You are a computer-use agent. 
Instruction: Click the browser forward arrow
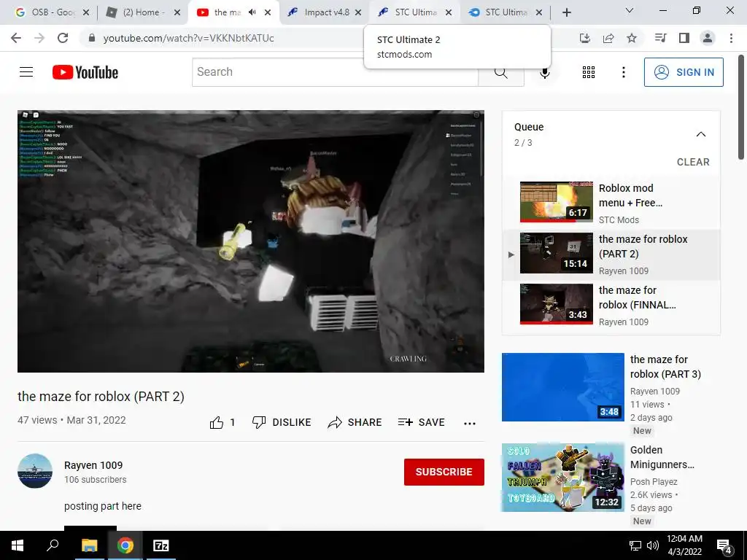pos(39,38)
